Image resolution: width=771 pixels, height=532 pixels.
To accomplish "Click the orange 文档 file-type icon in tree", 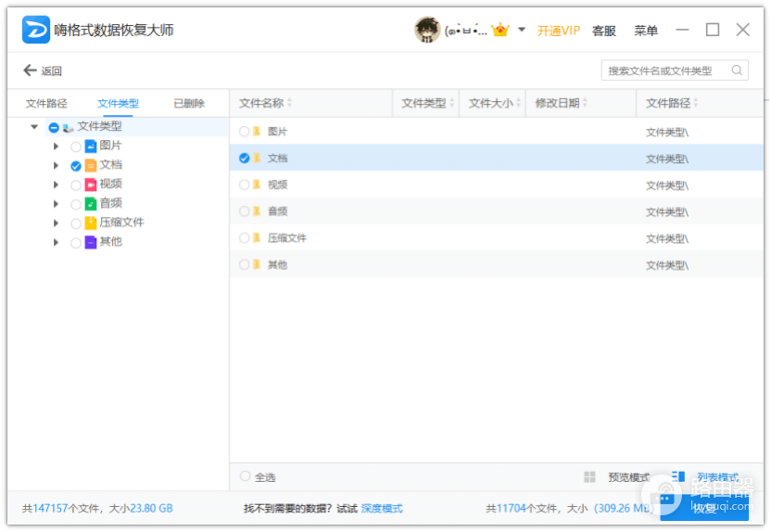I will point(91,165).
